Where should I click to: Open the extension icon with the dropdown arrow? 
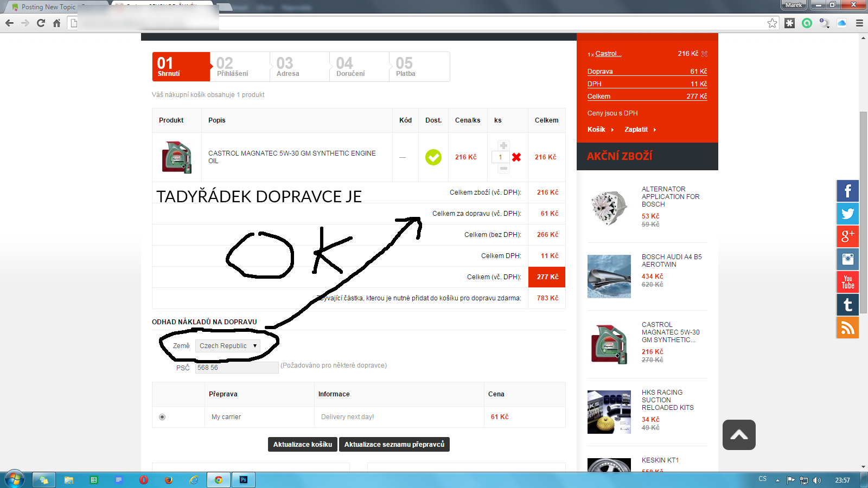click(x=825, y=23)
